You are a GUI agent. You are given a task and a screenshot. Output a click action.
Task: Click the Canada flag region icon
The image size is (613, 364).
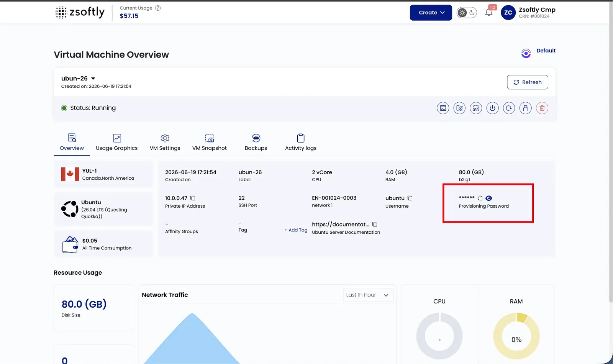pyautogui.click(x=70, y=174)
